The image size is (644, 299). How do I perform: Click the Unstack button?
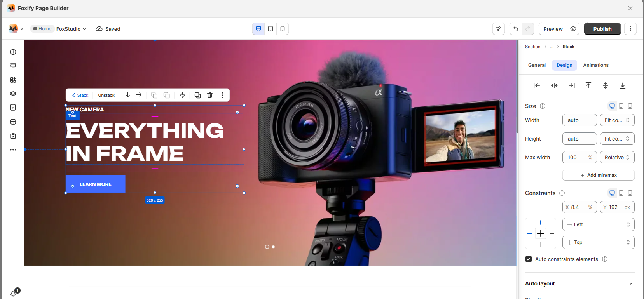coord(106,95)
